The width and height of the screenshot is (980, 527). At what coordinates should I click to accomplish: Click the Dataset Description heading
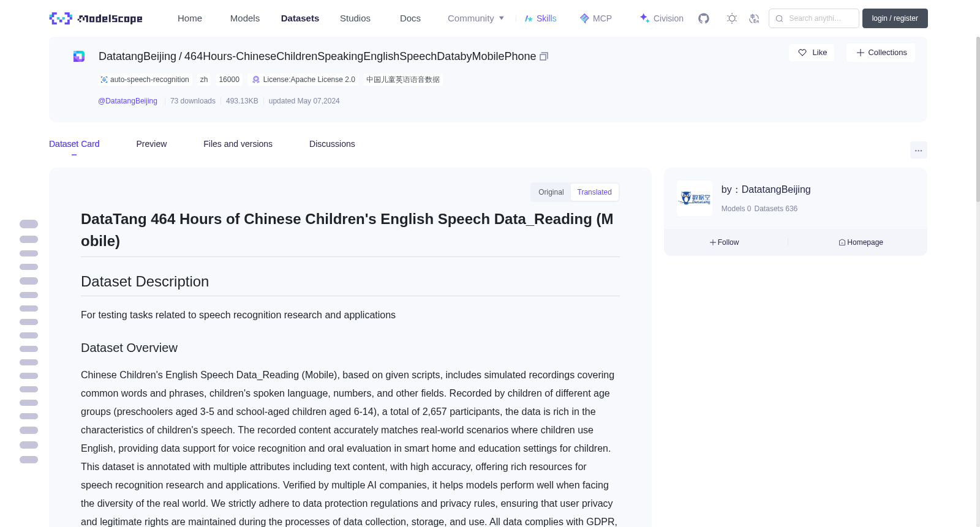point(145,282)
